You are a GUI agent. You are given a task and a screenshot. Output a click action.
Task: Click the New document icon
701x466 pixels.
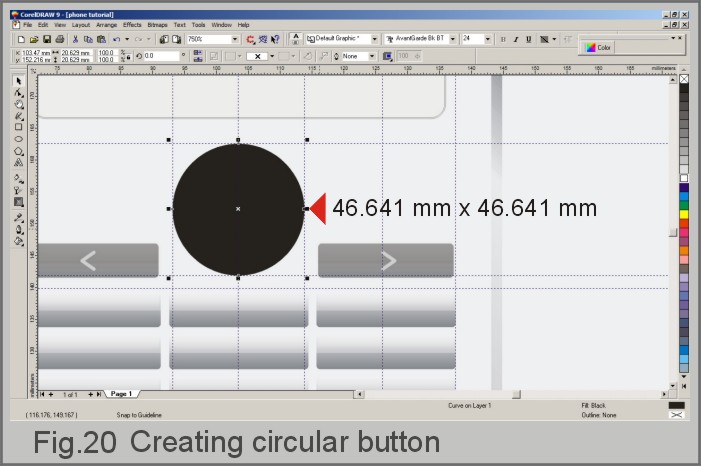point(21,39)
